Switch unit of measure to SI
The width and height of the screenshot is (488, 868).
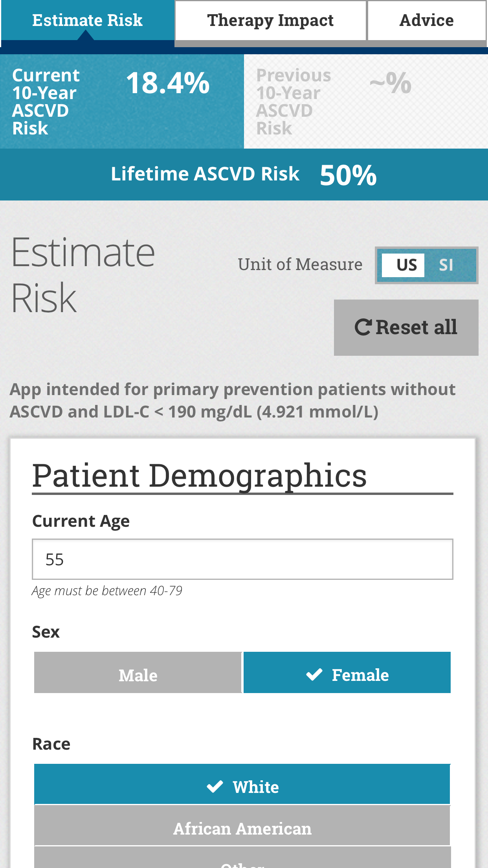tap(447, 265)
